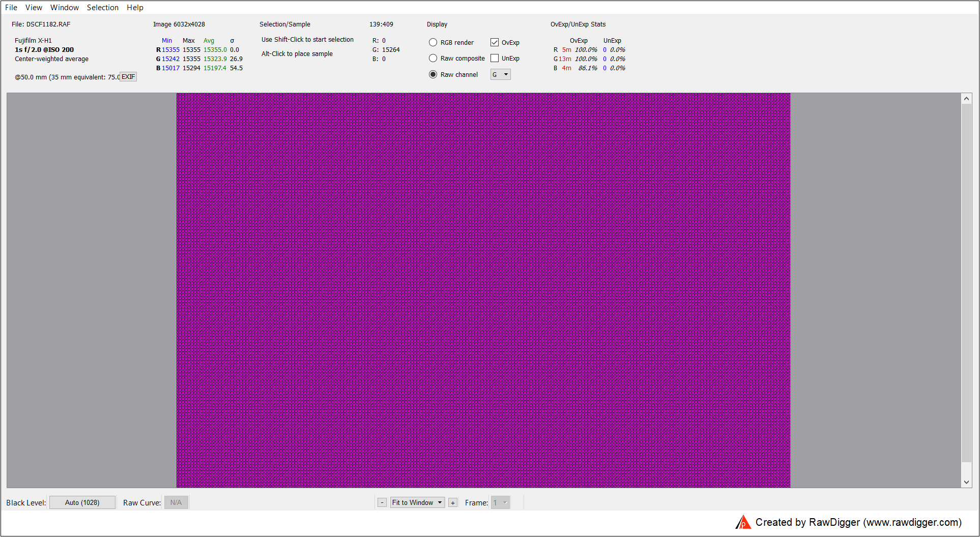Click the Fujifilm X-H1 camera label
This screenshot has height=537, width=980.
pyautogui.click(x=33, y=41)
